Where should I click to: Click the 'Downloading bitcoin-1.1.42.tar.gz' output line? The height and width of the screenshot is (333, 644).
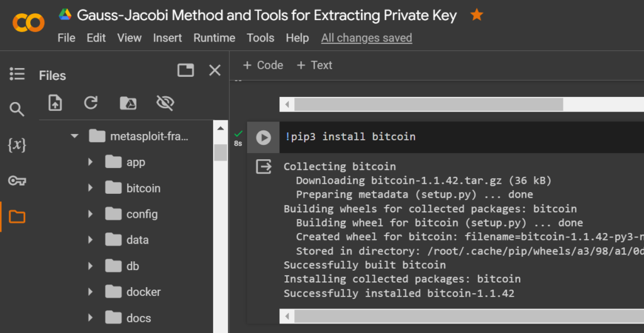(423, 181)
